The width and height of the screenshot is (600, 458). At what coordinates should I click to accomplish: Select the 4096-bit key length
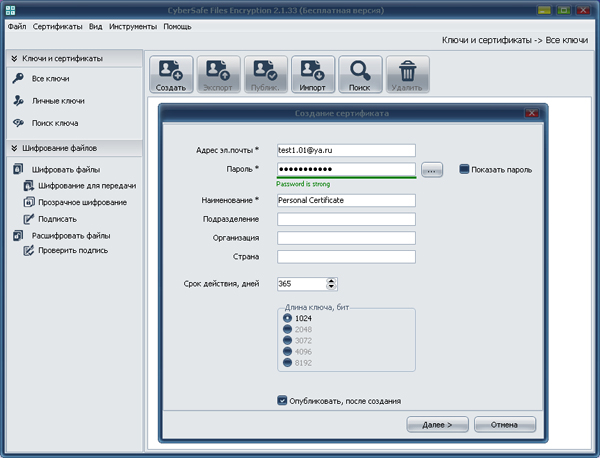(287, 351)
